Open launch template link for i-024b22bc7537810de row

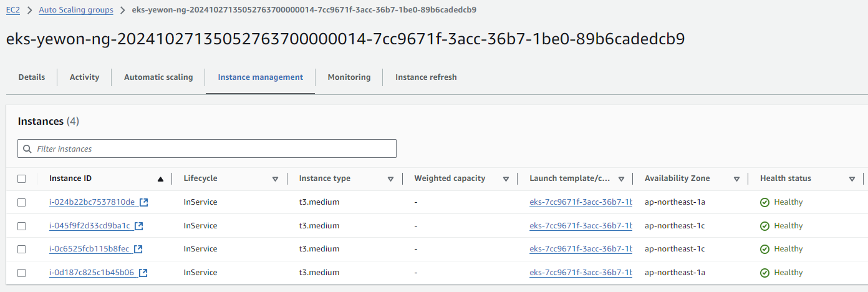click(x=581, y=202)
